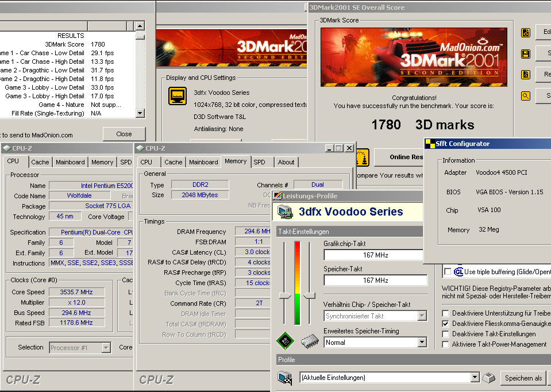Click the document-with-magnifier icon beside the Re button
The width and height of the screenshot is (551, 392).
tap(526, 75)
